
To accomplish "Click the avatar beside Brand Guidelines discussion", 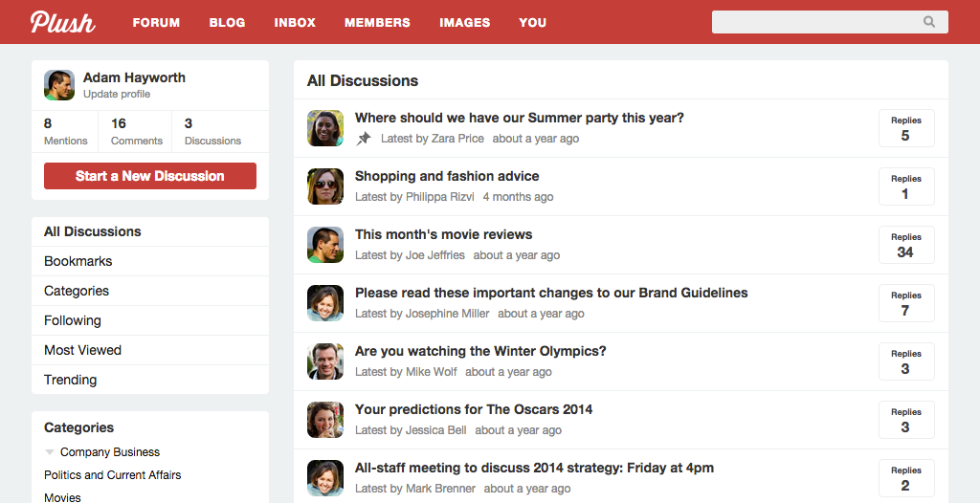I will point(325,303).
